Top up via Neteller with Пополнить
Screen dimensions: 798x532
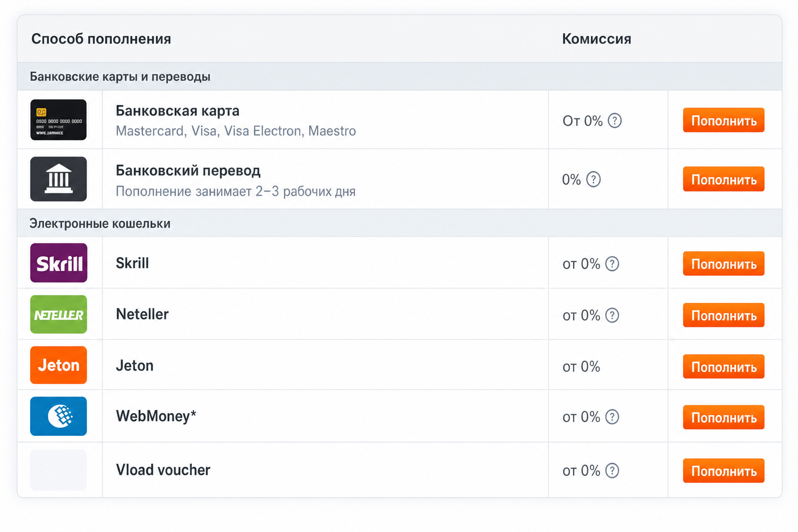pyautogui.click(x=724, y=315)
